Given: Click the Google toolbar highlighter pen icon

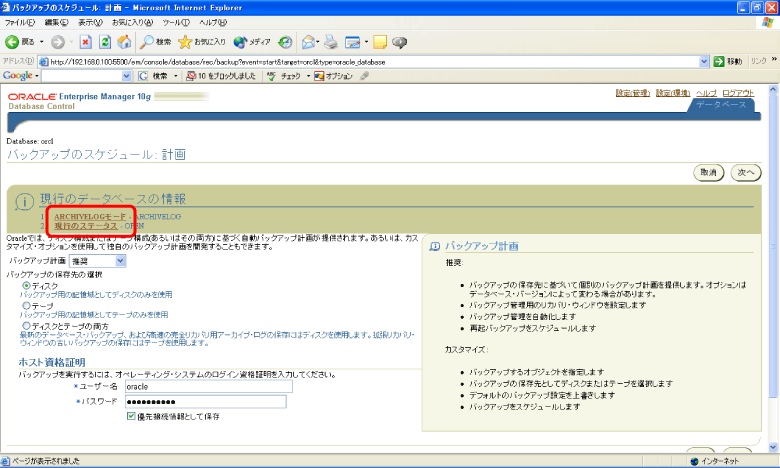Looking at the screenshot, I should tap(365, 76).
